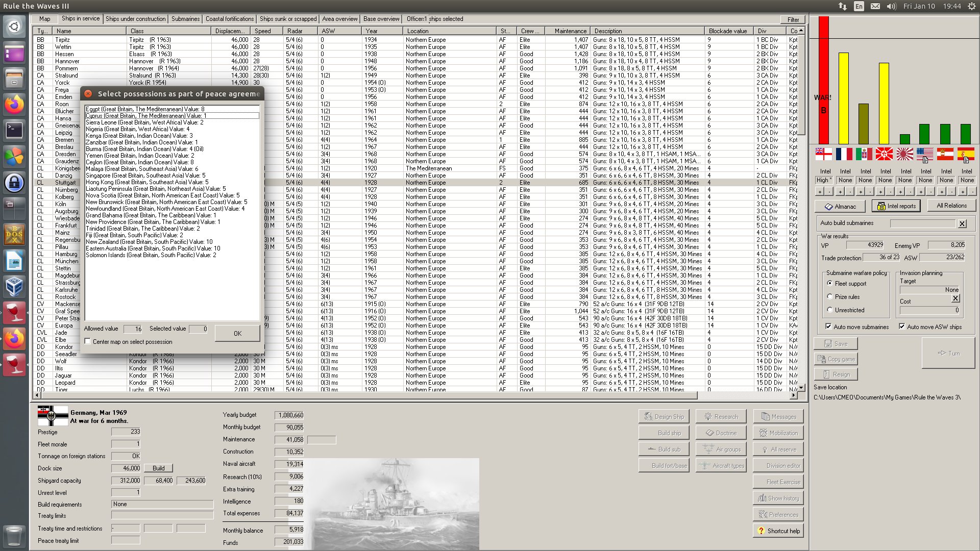Toggle Auto move submarines checkbox
Image resolution: width=980 pixels, height=551 pixels.
click(828, 327)
